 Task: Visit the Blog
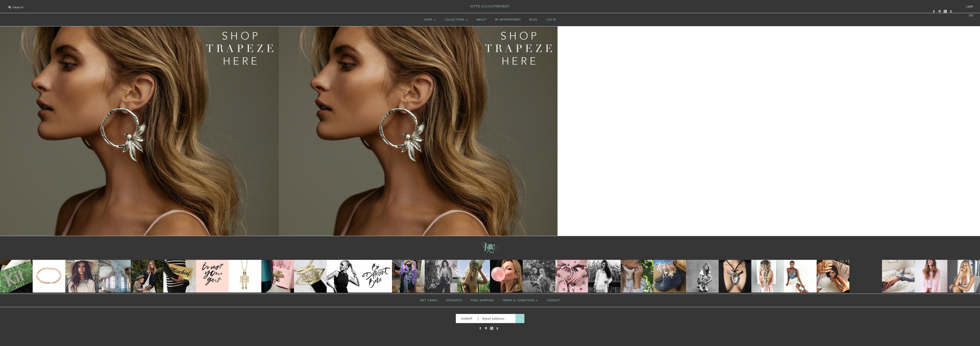pos(533,19)
